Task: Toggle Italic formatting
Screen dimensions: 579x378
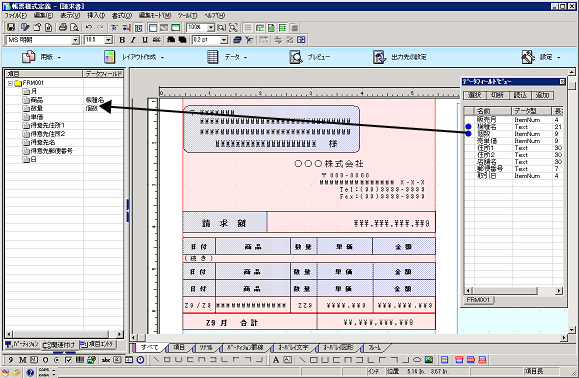Action: 133,40
